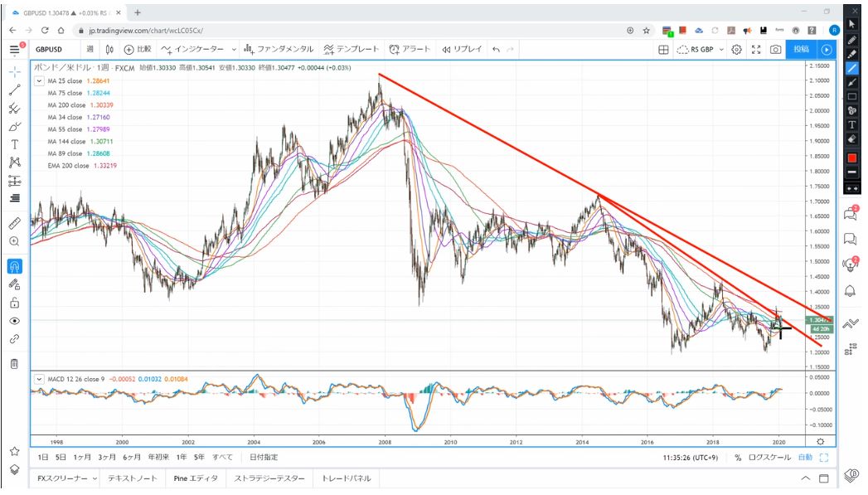The height and width of the screenshot is (495, 868).
Task: Open the alerts bell panel
Action: pos(850,291)
